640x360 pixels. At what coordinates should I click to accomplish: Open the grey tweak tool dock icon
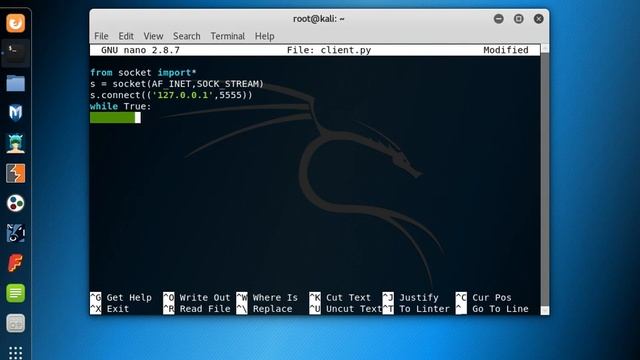click(x=16, y=323)
